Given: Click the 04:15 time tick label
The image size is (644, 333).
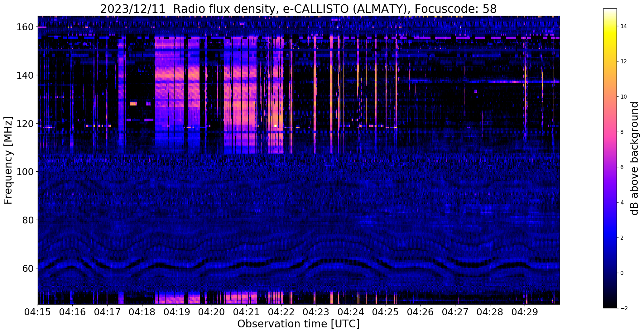Looking at the screenshot, I should (x=38, y=312).
